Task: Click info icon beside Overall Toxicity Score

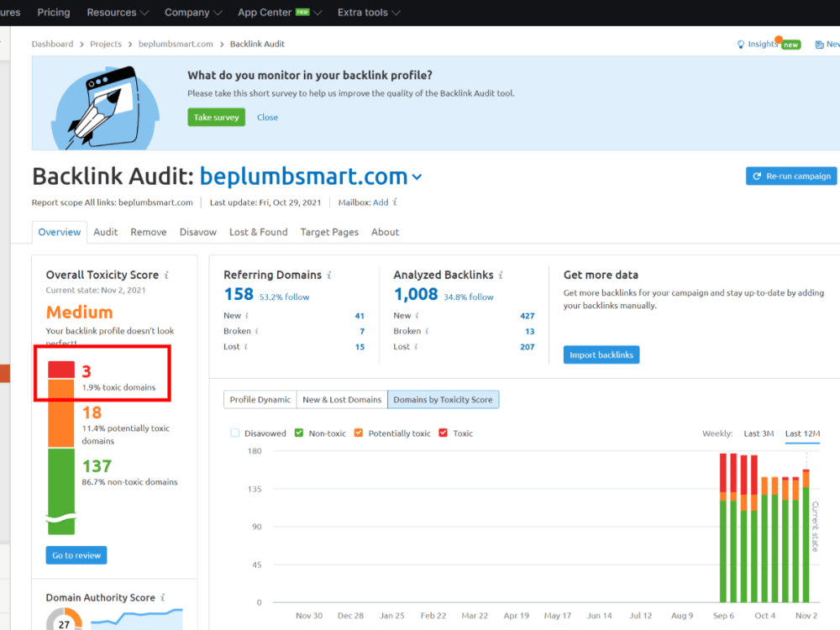Action: [166, 275]
